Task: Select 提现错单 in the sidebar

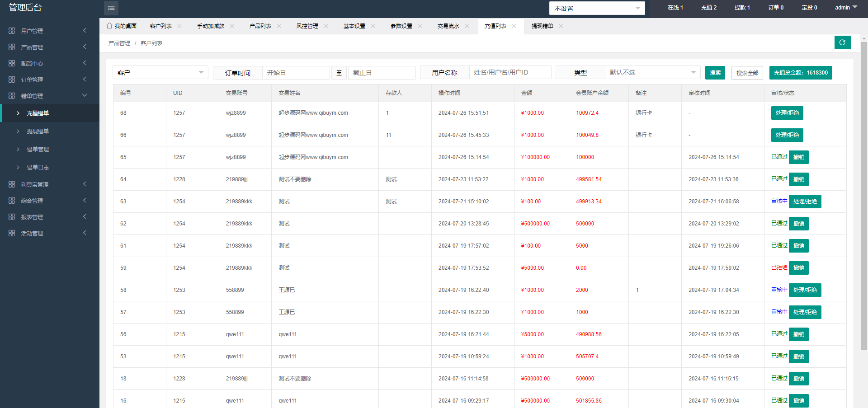Action: pyautogui.click(x=38, y=131)
